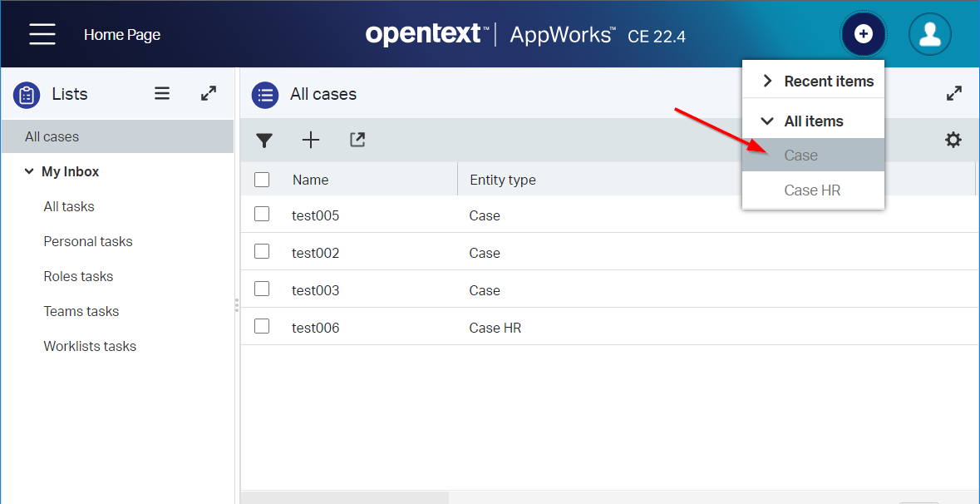Image resolution: width=980 pixels, height=504 pixels.
Task: Open list settings gear
Action: (953, 140)
